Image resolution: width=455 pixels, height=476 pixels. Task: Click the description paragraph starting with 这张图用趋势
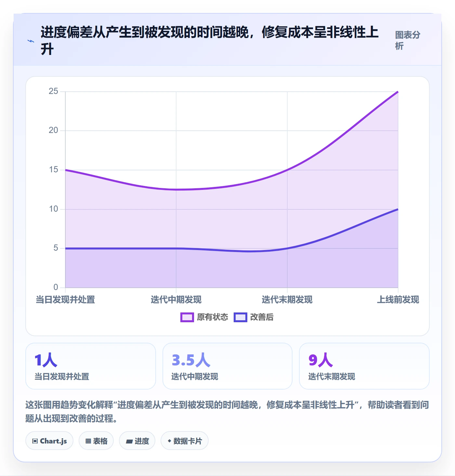[x=227, y=412]
